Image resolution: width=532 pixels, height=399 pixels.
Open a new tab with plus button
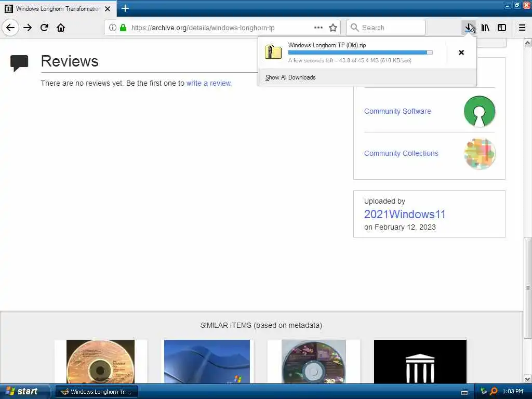pyautogui.click(x=125, y=8)
